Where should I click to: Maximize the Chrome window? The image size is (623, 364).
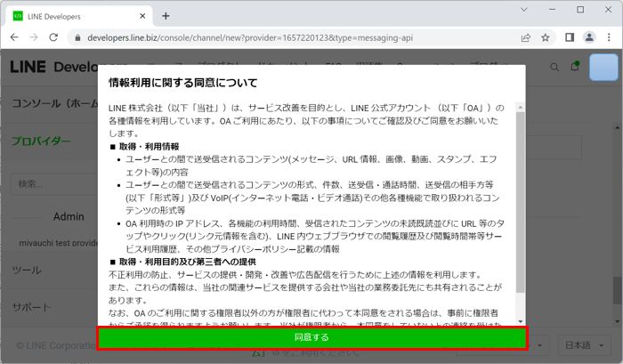coord(580,10)
